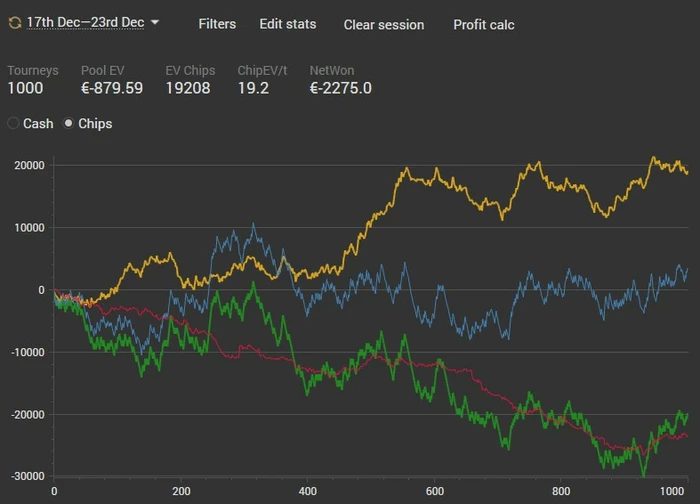Open the Profit calc tool
The height and width of the screenshot is (504, 700).
coord(483,24)
